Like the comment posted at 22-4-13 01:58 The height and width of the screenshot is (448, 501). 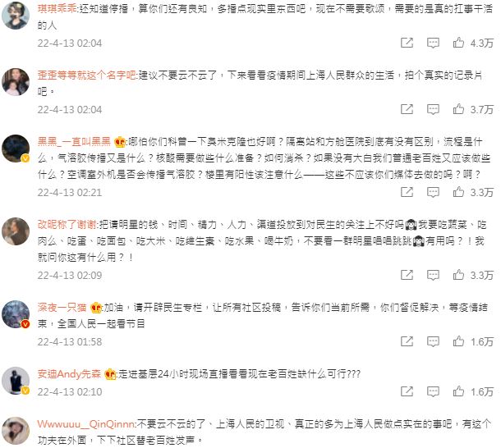tap(458, 341)
